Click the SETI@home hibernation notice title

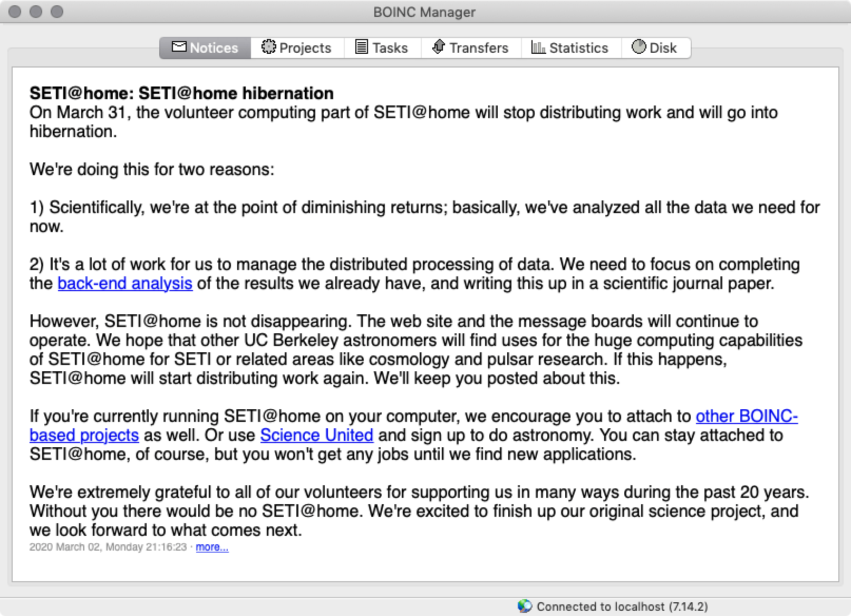click(181, 93)
